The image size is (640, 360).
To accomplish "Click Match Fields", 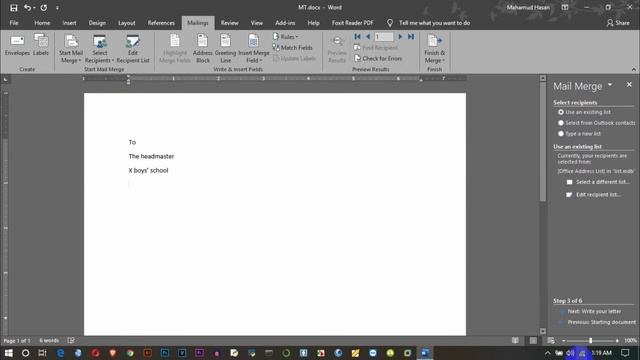I will [292, 48].
